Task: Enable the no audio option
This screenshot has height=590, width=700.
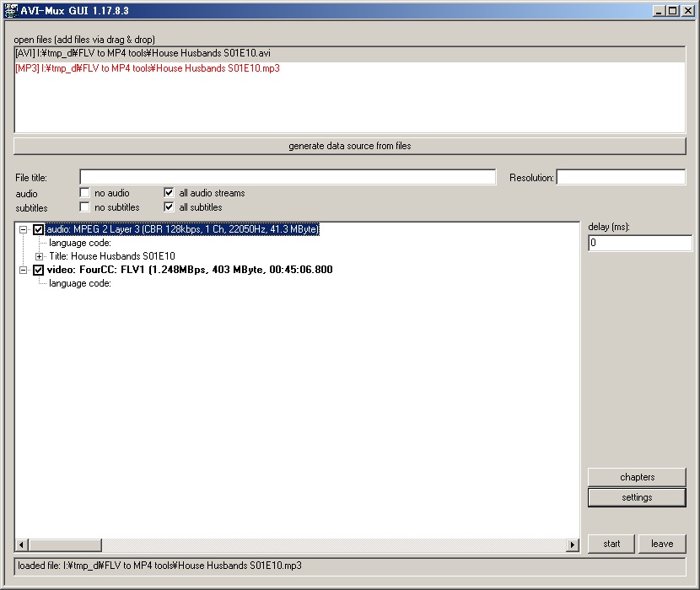Action: tap(83, 192)
